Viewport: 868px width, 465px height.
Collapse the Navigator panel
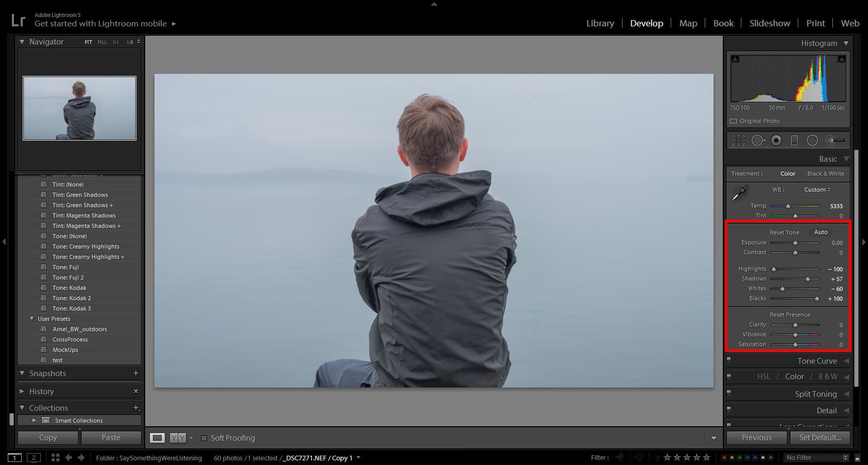coord(22,42)
